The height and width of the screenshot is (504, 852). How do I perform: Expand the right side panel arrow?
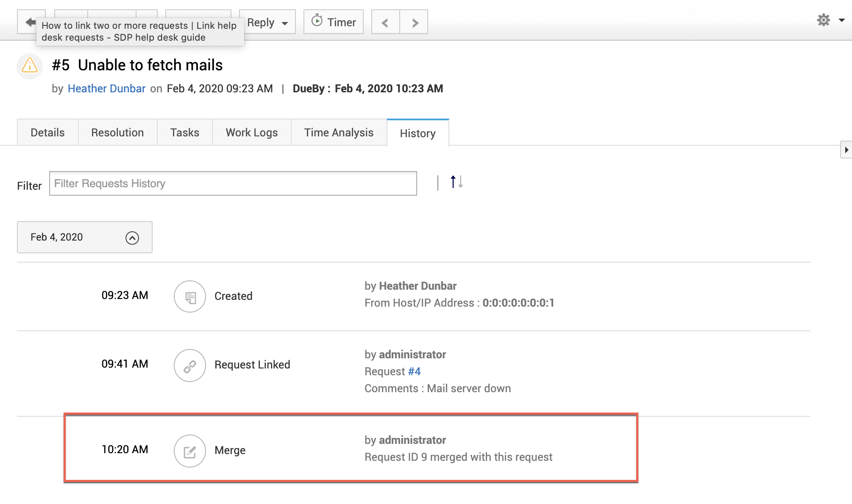tap(846, 150)
